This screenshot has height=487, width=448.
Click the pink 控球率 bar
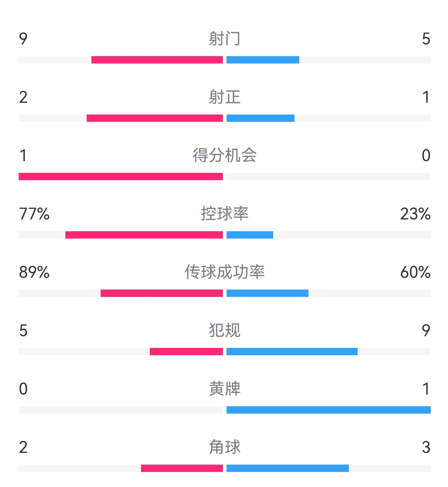[x=144, y=235]
